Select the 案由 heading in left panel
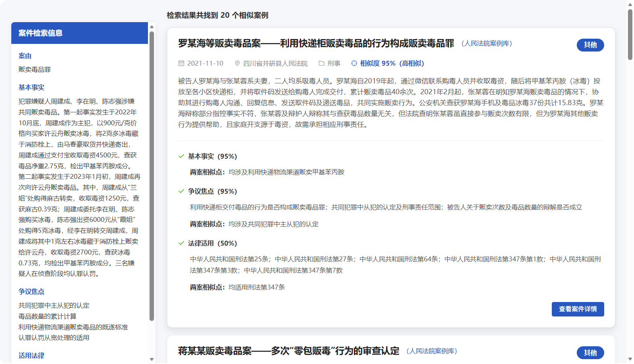The height and width of the screenshot is (364, 634). coord(25,56)
